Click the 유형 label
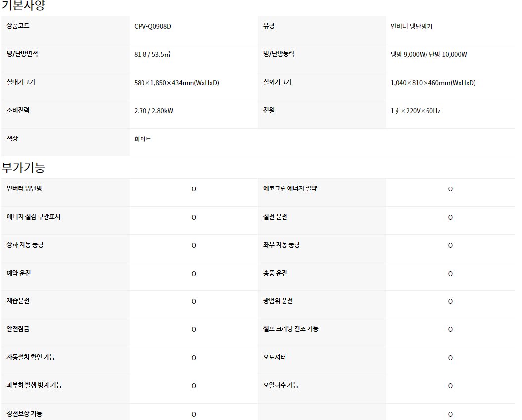 [x=269, y=26]
